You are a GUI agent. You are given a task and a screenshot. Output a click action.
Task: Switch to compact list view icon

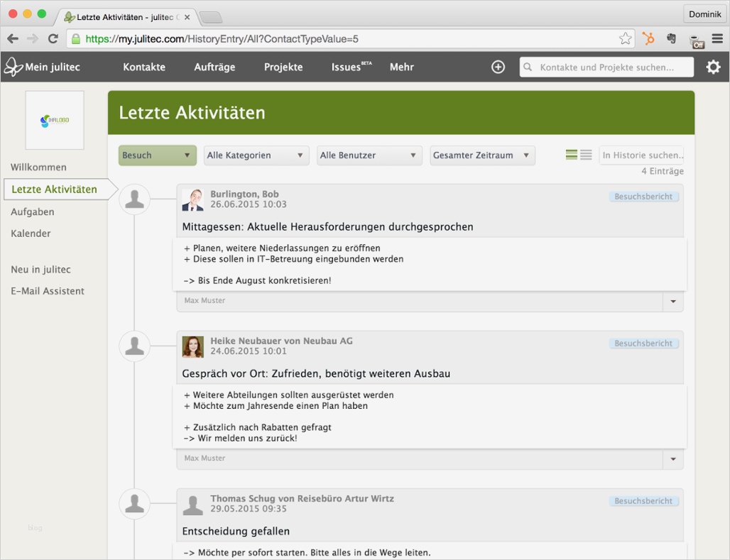(x=586, y=155)
